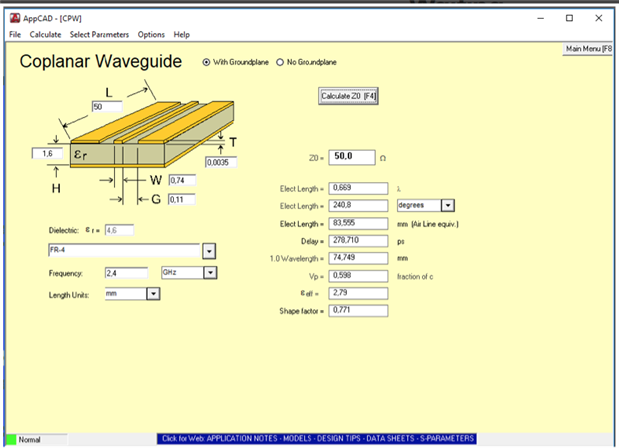The width and height of the screenshot is (619, 448).
Task: Open the Length Units mm dropdown
Action: [153, 294]
